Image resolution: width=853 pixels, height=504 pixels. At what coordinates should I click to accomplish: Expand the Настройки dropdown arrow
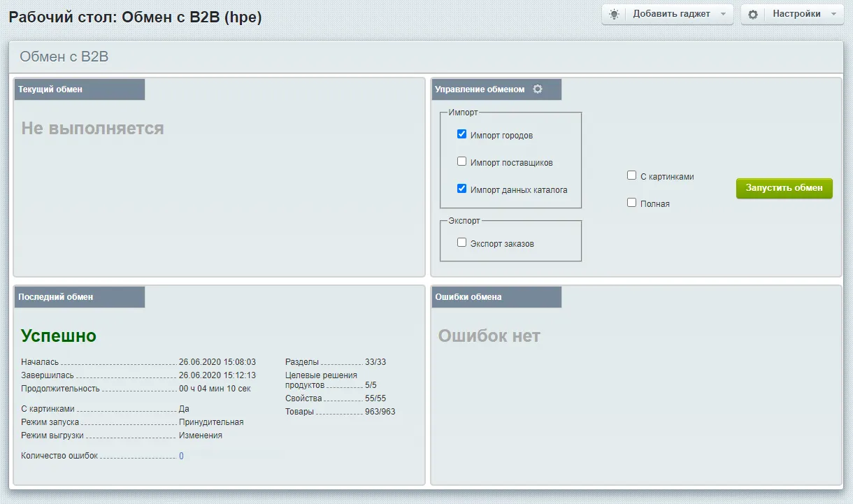[x=833, y=14]
